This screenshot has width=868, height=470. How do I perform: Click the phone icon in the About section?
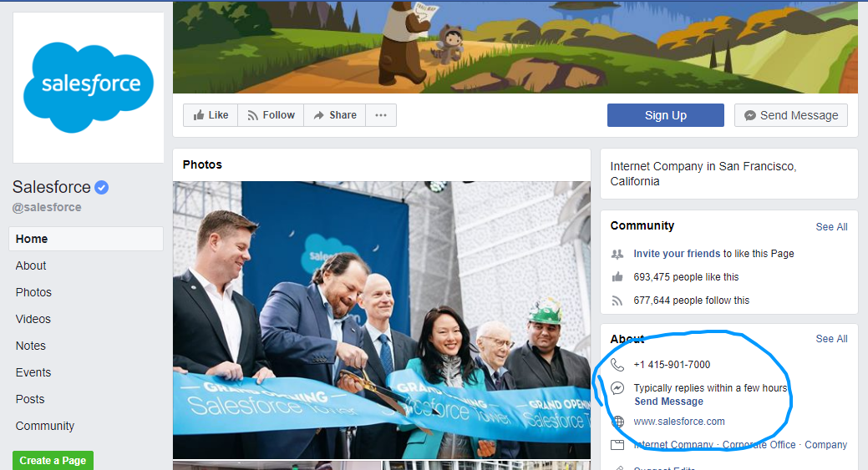pos(617,365)
